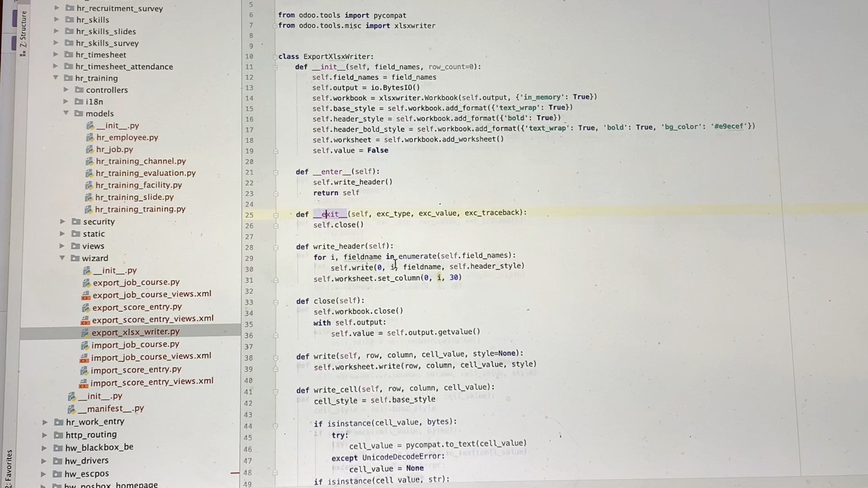This screenshot has height=488, width=868.
Task: Expand the hr_training models folder
Action: point(64,113)
